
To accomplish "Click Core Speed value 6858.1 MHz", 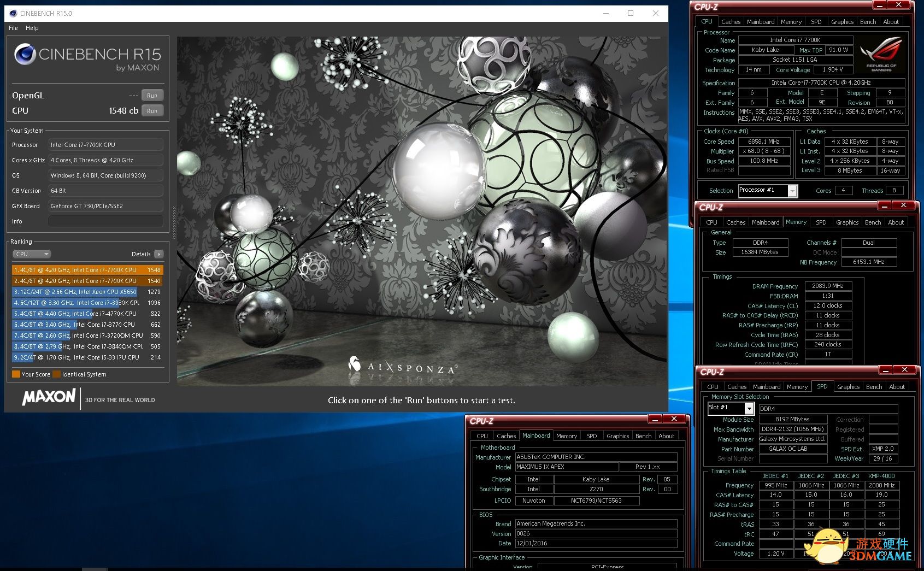I will 764,142.
